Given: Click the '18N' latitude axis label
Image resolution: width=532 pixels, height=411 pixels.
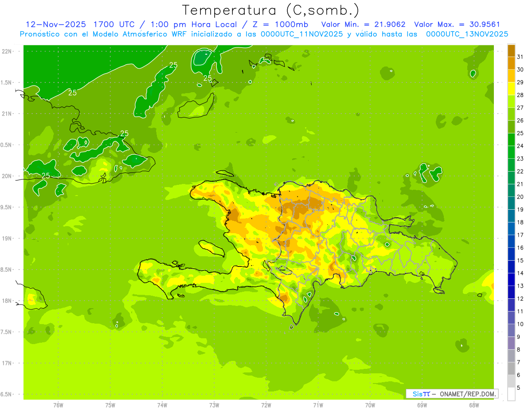Looking at the screenshot, I should (8, 301).
